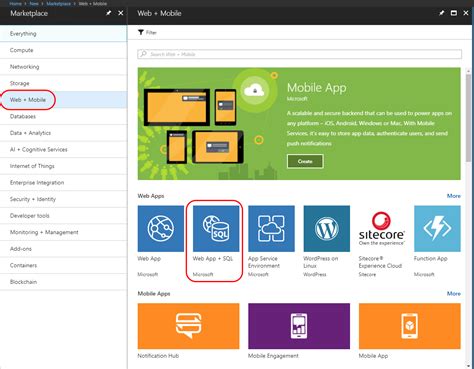Click Marketplace in the breadcrumb
The height and width of the screenshot is (369, 474).
pyautogui.click(x=58, y=3)
